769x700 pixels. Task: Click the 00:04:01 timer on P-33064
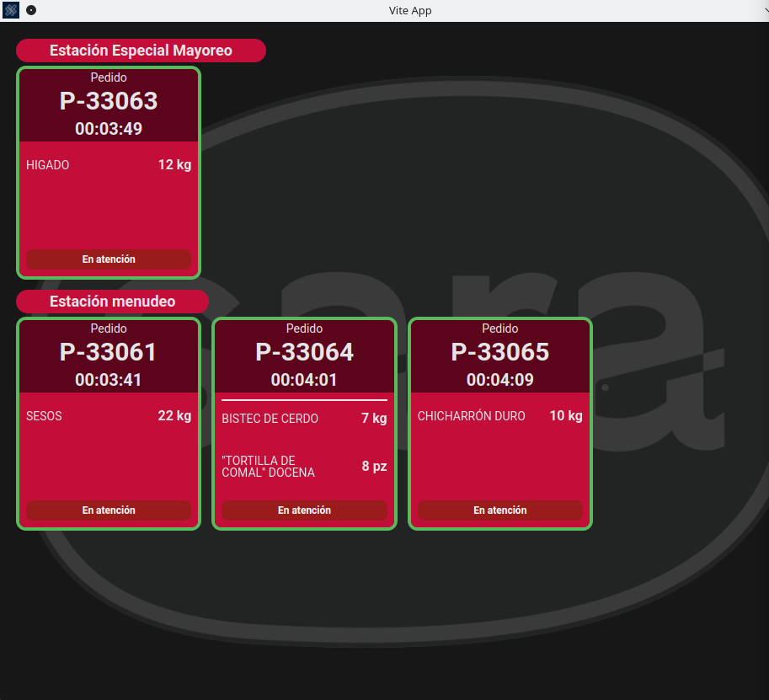(304, 380)
